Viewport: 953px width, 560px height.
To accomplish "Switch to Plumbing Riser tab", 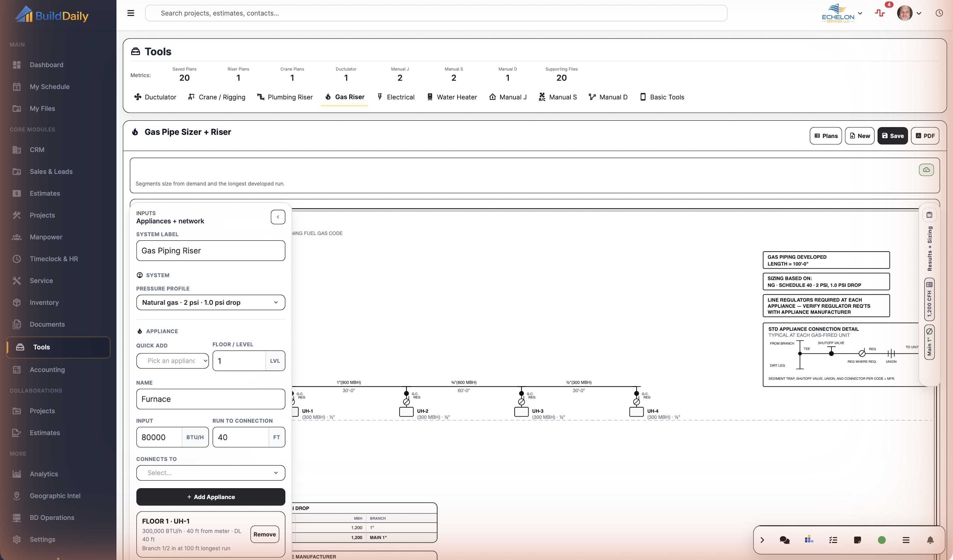I will coord(285,97).
